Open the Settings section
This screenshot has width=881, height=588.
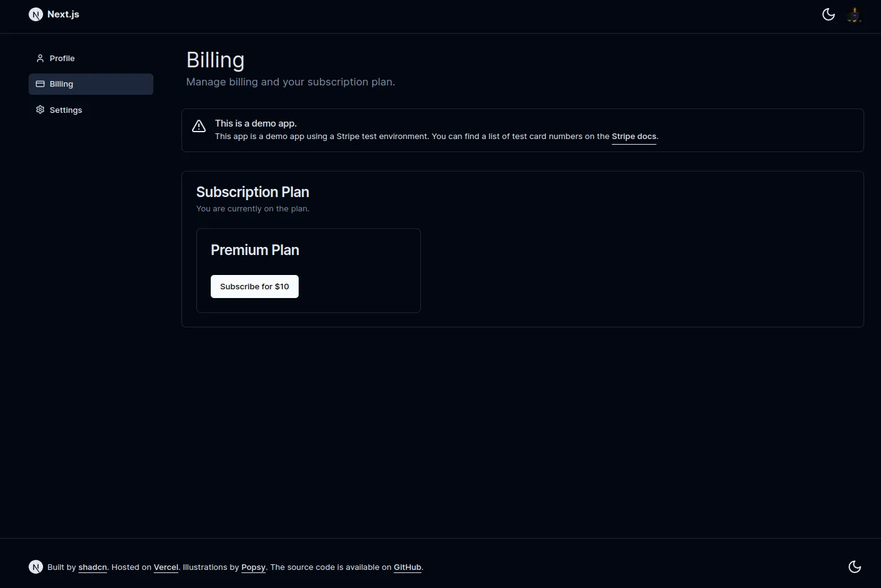(65, 110)
